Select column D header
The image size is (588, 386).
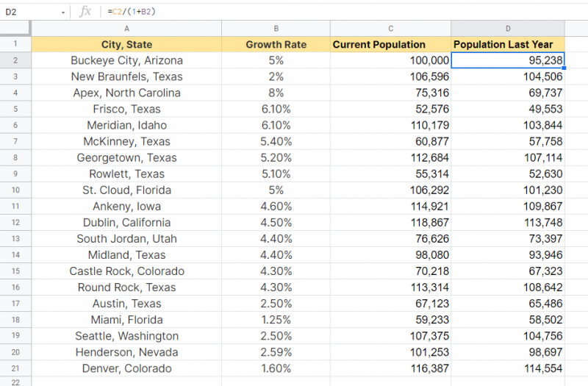(508, 29)
